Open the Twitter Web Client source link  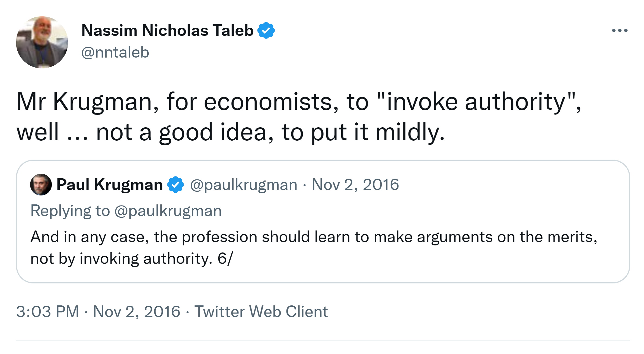click(x=261, y=311)
